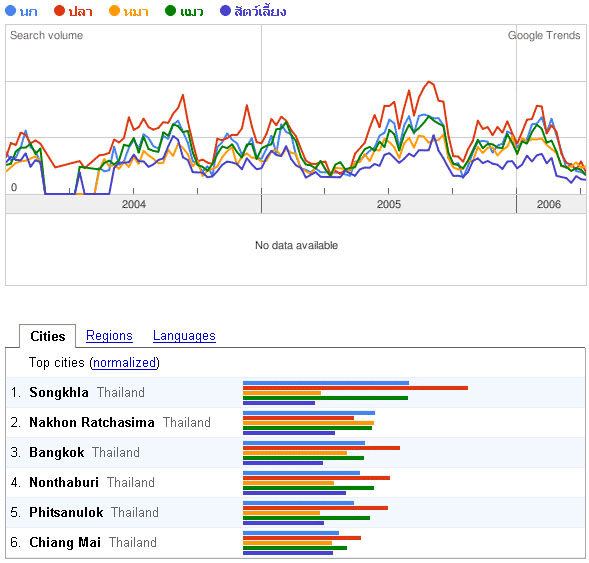
Task: Click the Phitsanulok city name
Action: tap(66, 512)
